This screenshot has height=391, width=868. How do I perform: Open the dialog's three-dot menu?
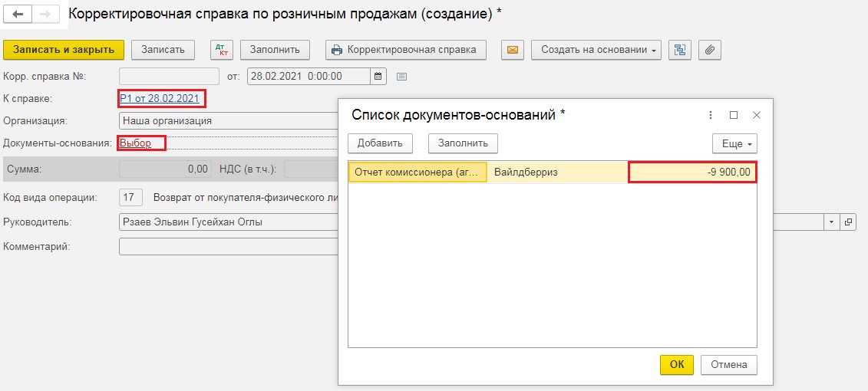tap(711, 115)
